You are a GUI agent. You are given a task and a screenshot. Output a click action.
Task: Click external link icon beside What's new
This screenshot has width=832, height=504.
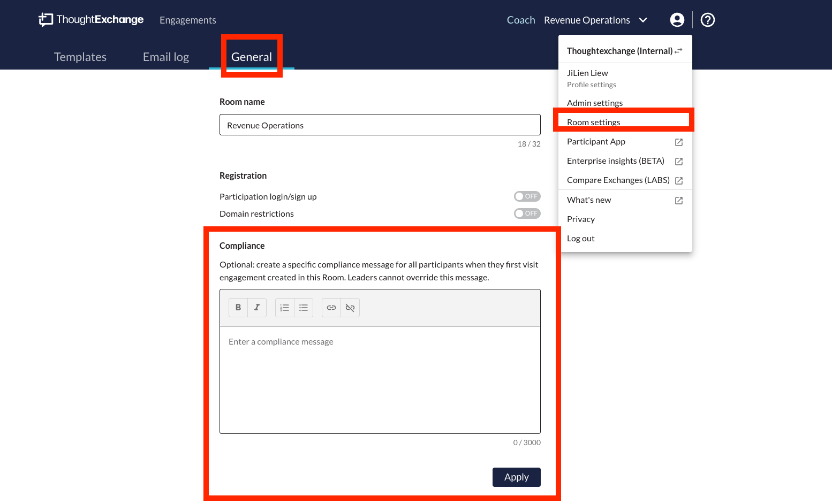(x=679, y=201)
